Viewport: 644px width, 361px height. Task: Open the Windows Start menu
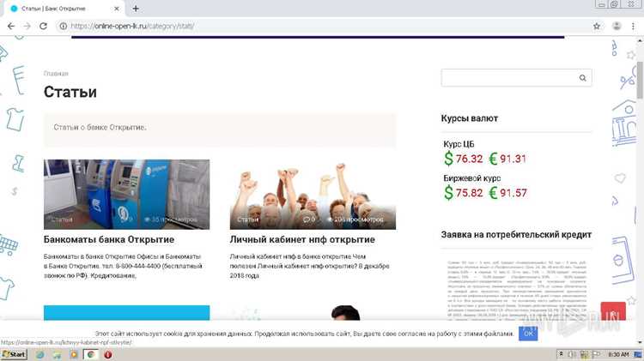14,354
